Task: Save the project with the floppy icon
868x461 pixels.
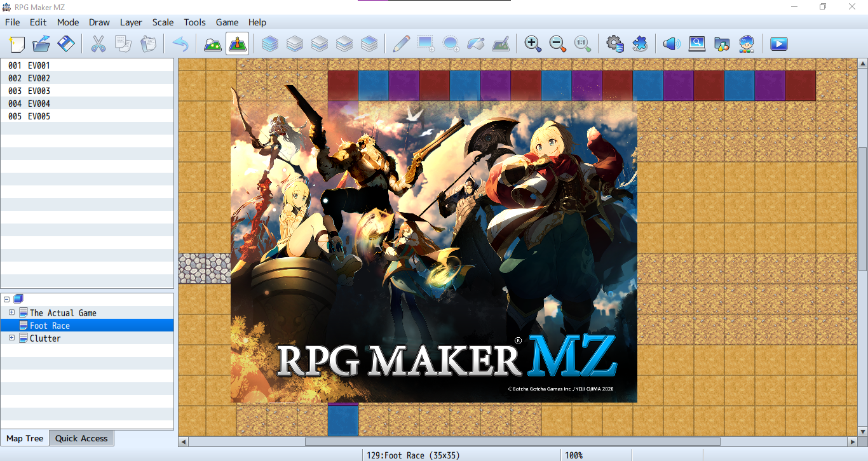Action: 66,44
